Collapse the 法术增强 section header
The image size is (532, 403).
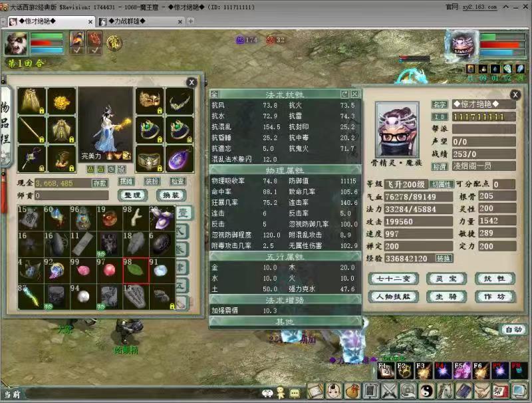click(x=285, y=300)
